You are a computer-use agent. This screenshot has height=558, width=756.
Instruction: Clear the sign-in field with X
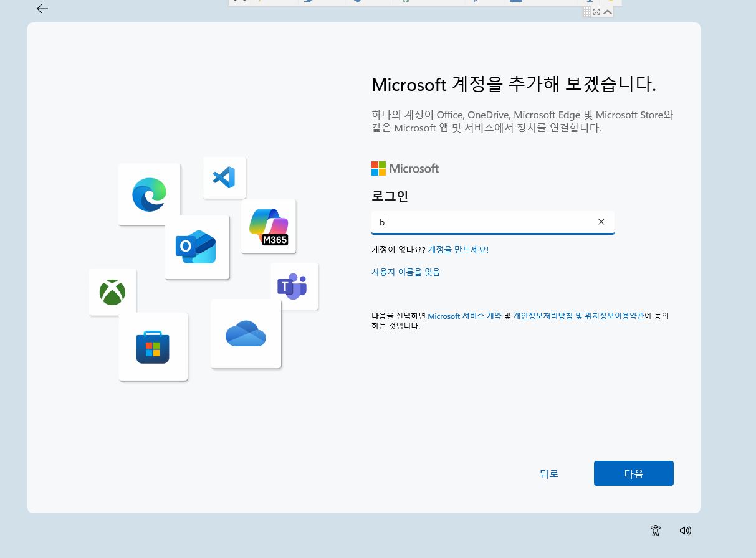(601, 222)
